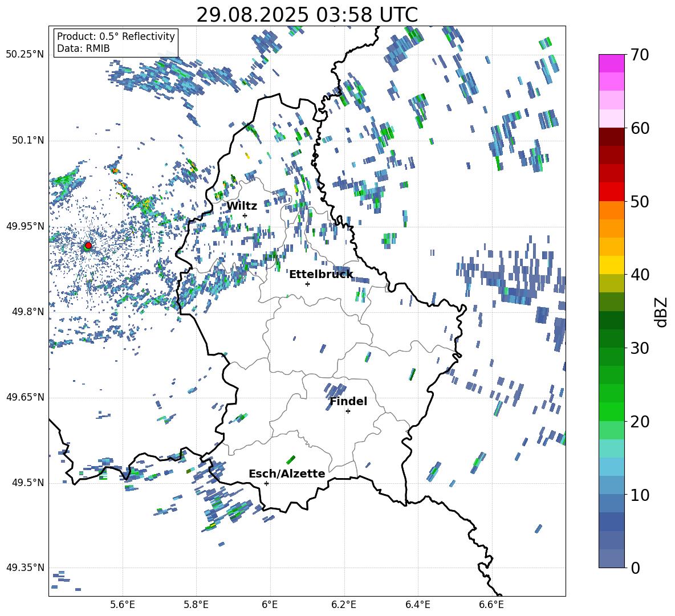Viewport: 675px width, 616px height.
Task: Click the magenta 70 dBZ colorbar segment
Action: tap(612, 63)
